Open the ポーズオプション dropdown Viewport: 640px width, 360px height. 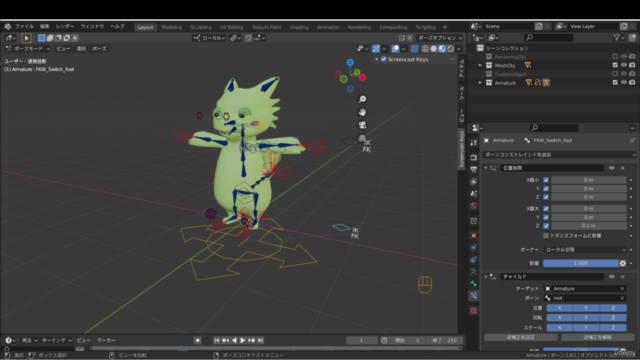pyautogui.click(x=440, y=38)
